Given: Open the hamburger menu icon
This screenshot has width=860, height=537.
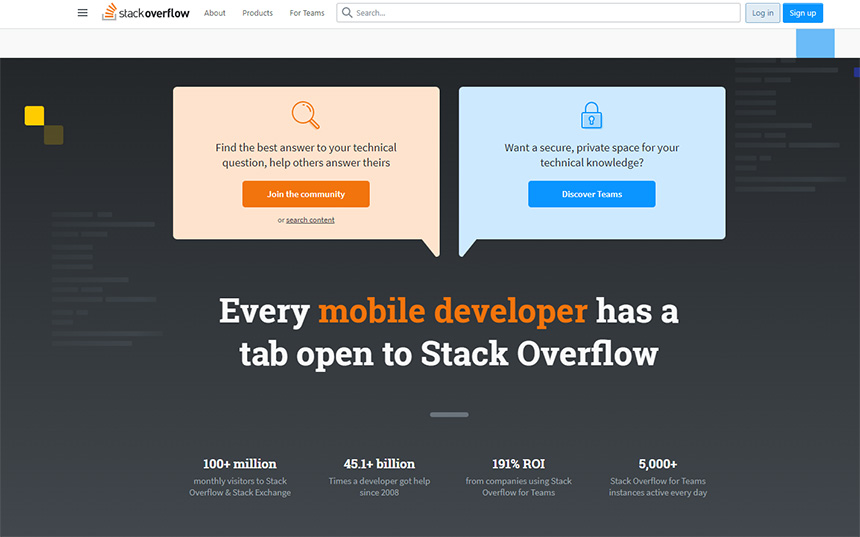Looking at the screenshot, I should coord(82,13).
